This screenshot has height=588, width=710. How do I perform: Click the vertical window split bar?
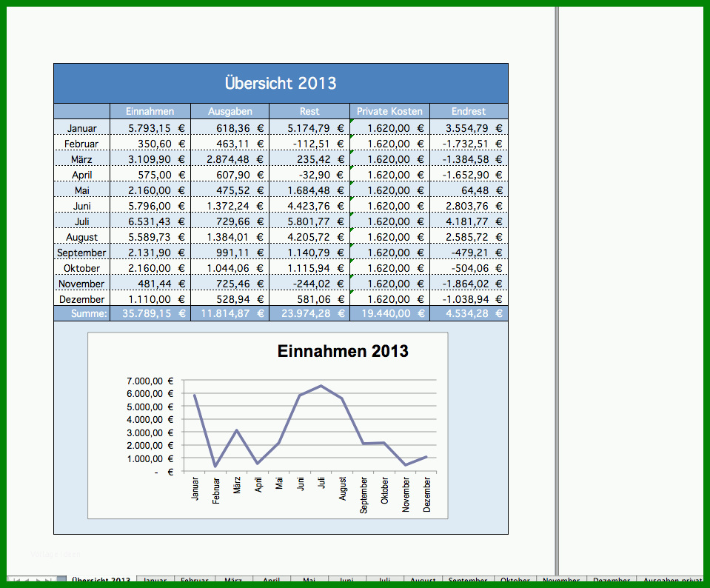click(557, 290)
